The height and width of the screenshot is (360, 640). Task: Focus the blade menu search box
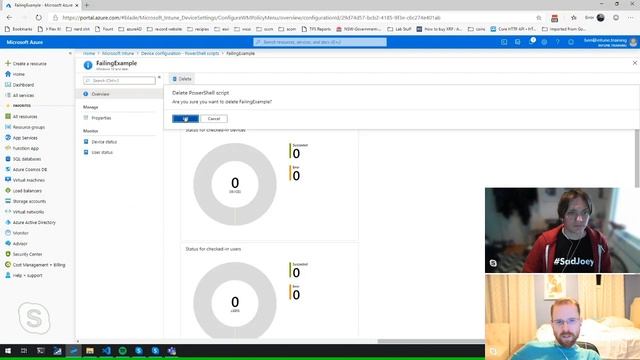pyautogui.click(x=119, y=81)
